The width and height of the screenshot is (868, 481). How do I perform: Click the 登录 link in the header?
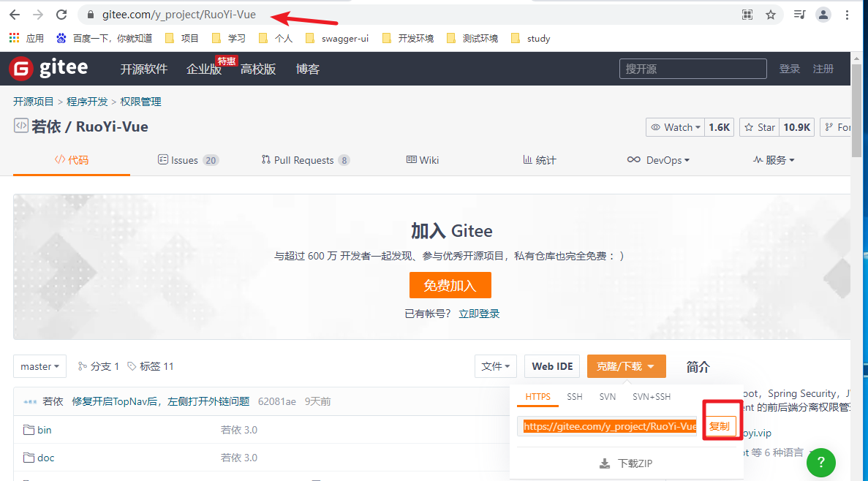coord(790,69)
